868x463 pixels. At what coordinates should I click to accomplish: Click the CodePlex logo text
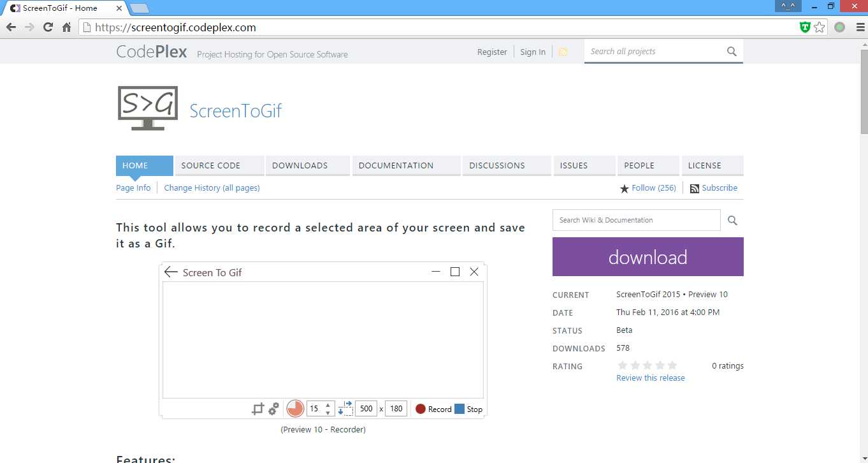[152, 52]
